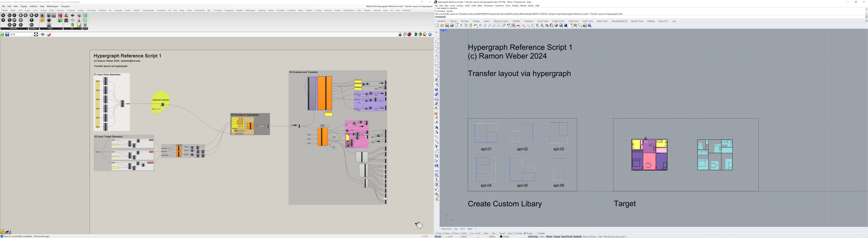Switch to Grasshopper Maths tab
The height and width of the screenshot is (238, 868).
(x=13, y=10)
